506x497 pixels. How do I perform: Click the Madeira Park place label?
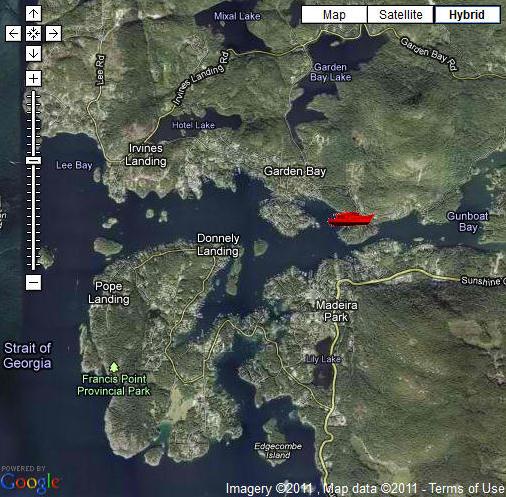click(x=337, y=311)
